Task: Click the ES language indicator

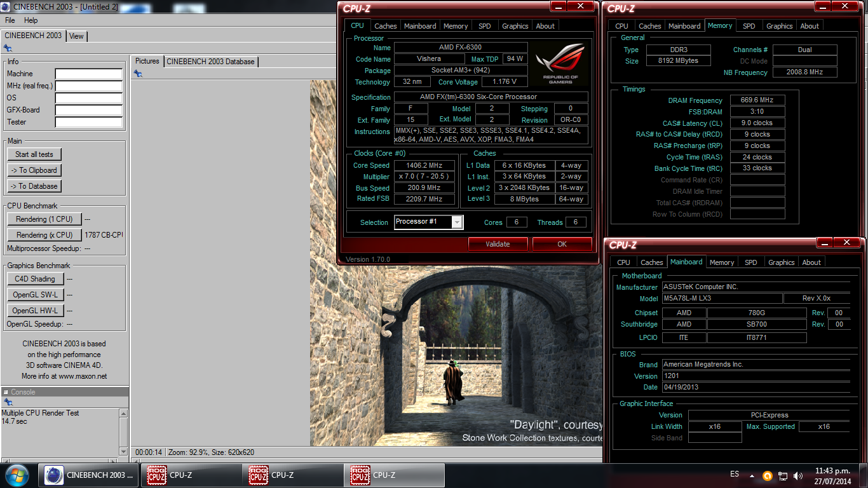Action: (735, 474)
